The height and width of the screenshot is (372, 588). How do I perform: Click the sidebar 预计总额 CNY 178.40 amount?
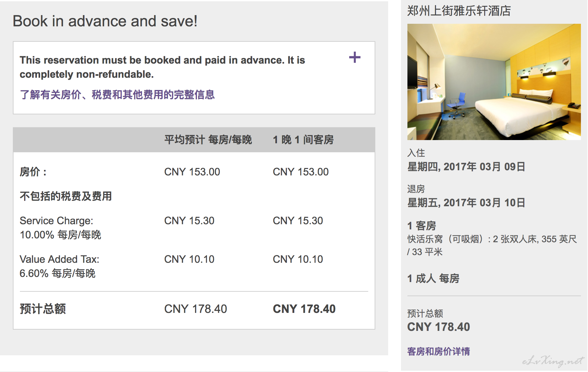[439, 327]
